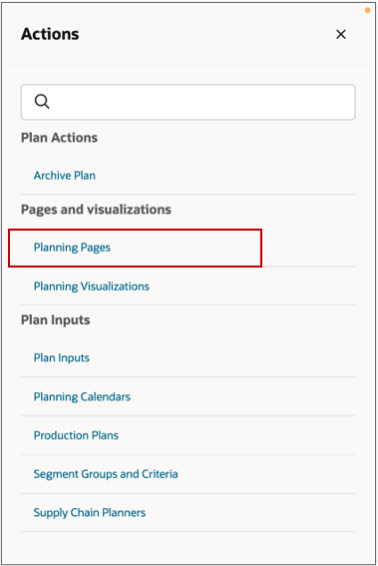Image resolution: width=378 pixels, height=566 pixels.
Task: Open the highlighted Planning Pages link
Action: coord(72,248)
